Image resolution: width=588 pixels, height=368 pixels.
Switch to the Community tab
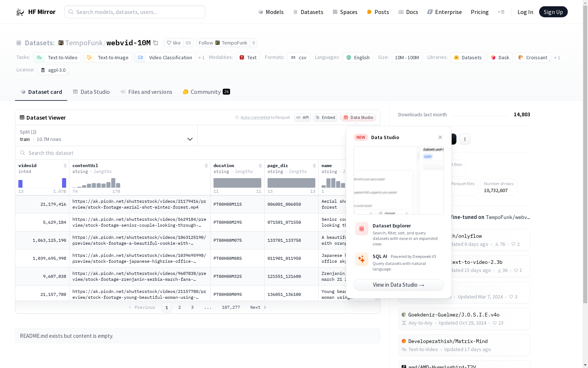click(206, 92)
